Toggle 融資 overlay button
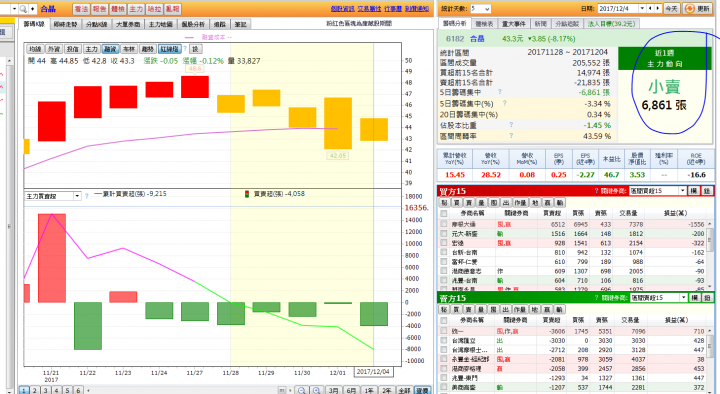 click(110, 49)
